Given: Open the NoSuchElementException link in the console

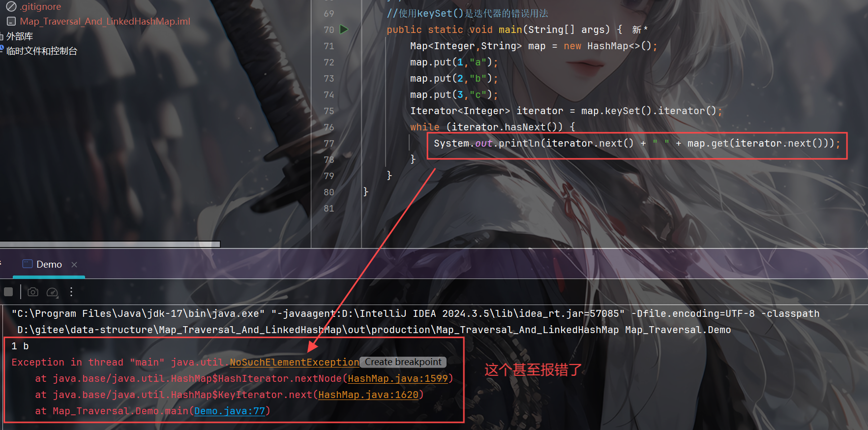Looking at the screenshot, I should click(294, 362).
